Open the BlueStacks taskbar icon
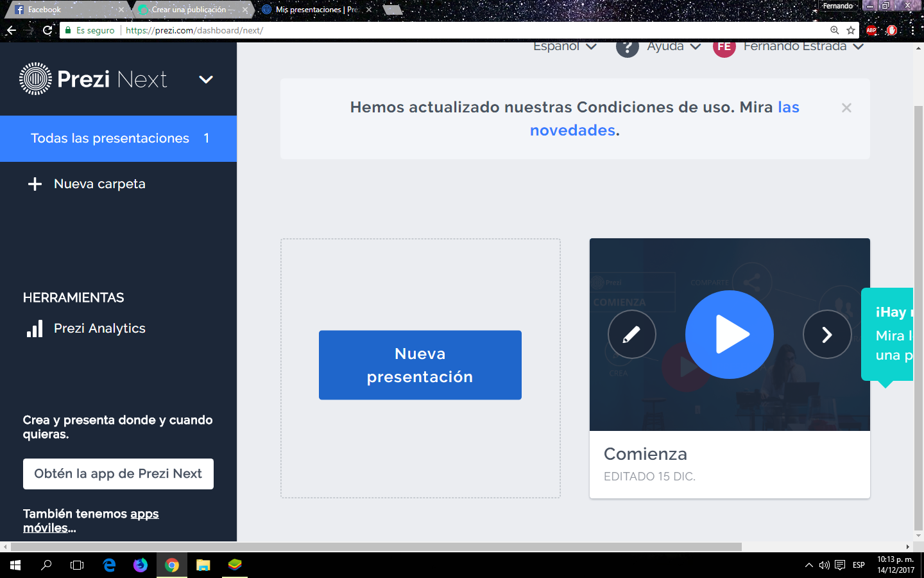This screenshot has width=924, height=578. 235,565
